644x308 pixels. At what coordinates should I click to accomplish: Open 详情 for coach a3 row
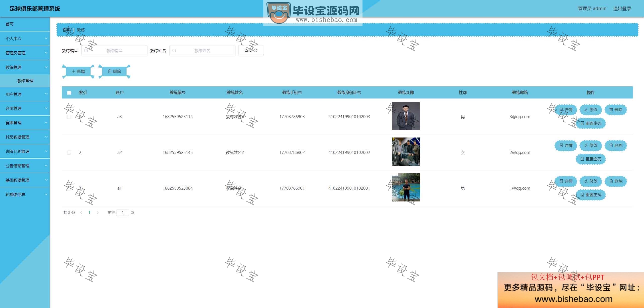[566, 110]
